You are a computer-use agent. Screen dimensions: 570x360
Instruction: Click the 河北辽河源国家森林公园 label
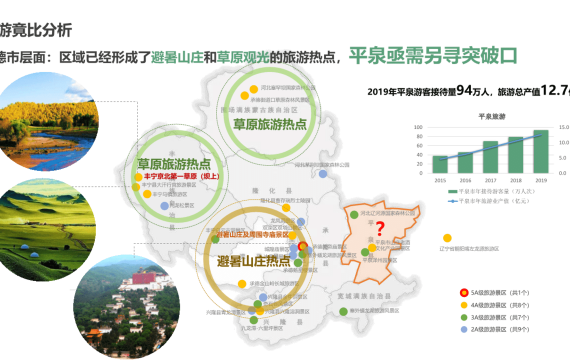click(388, 213)
